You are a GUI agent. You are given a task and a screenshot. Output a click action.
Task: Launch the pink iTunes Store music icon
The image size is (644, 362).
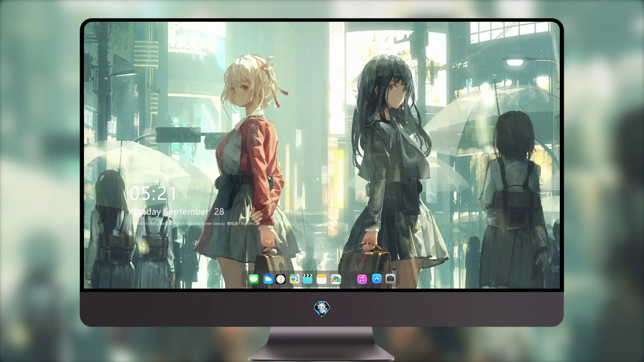[362, 279]
